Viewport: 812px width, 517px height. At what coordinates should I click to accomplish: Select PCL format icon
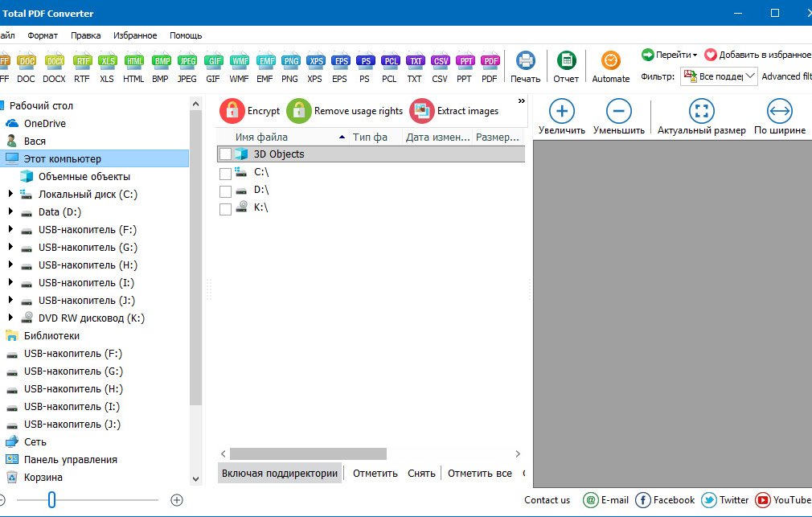pos(389,68)
